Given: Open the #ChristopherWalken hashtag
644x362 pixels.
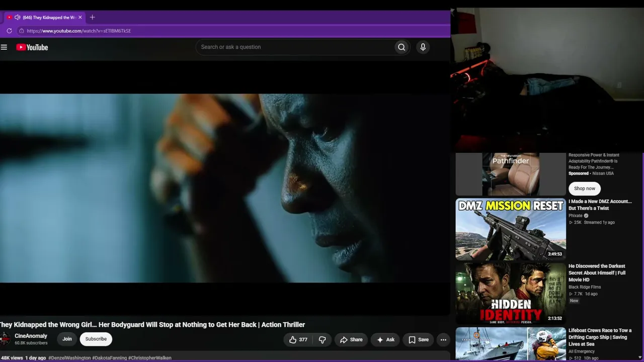Looking at the screenshot, I should click(x=150, y=358).
